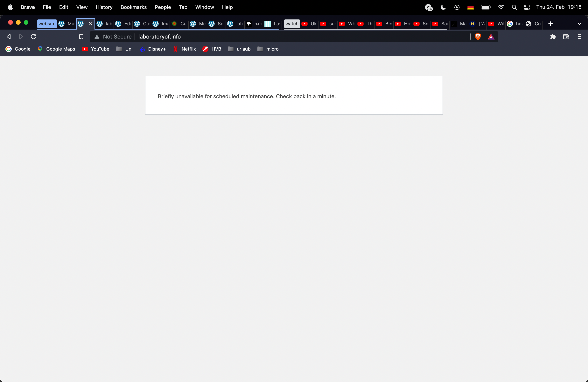
Task: Bookmark this page with the bookmark icon
Action: [x=81, y=37]
